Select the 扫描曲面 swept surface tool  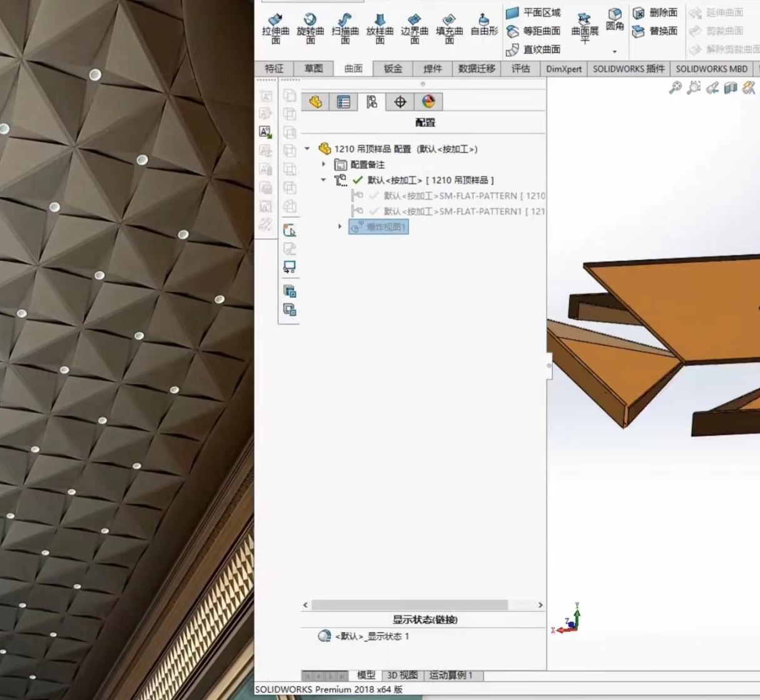[x=345, y=29]
